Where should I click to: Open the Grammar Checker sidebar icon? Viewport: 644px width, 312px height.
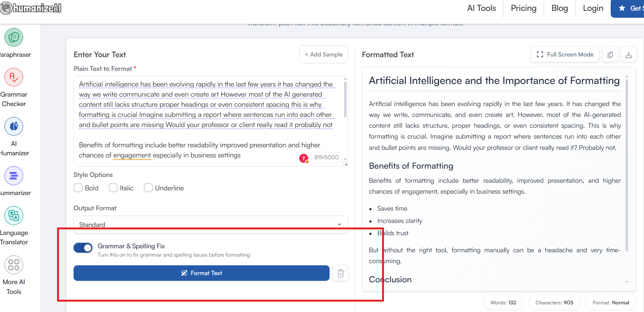tap(14, 77)
